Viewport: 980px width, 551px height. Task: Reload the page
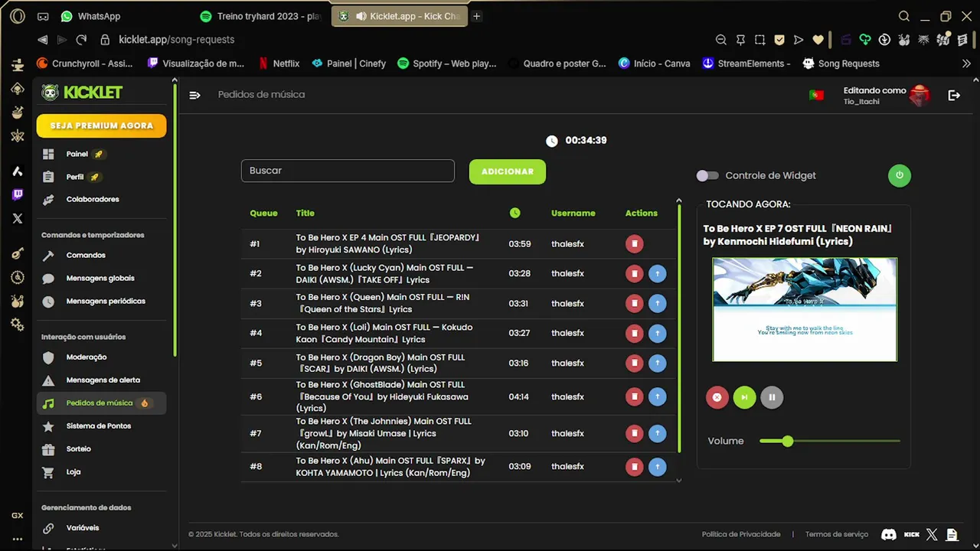click(x=81, y=39)
